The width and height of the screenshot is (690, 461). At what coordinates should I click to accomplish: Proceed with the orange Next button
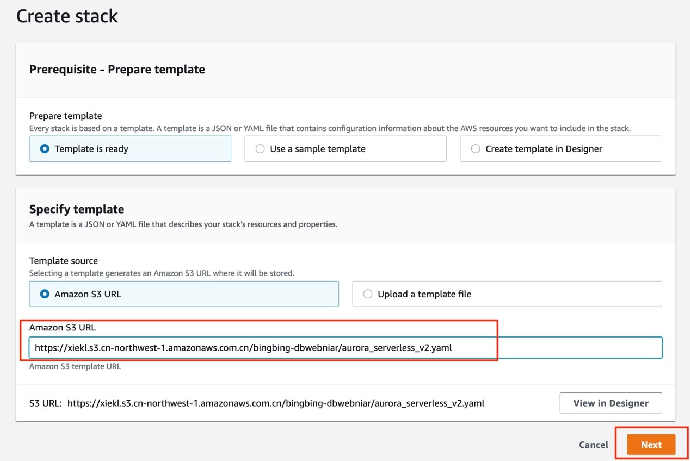click(x=651, y=444)
